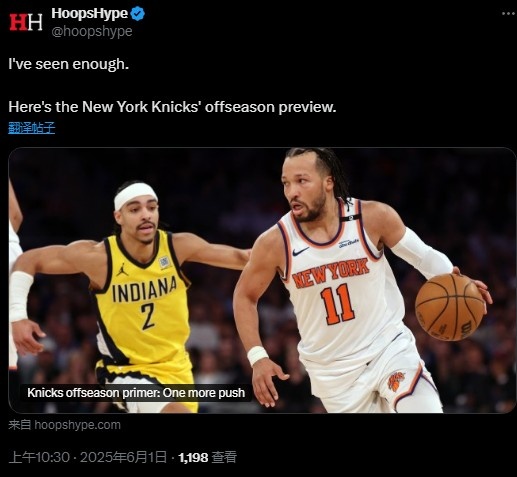The height and width of the screenshot is (477, 517).
Task: Click the blue verified badge
Action: click(138, 14)
